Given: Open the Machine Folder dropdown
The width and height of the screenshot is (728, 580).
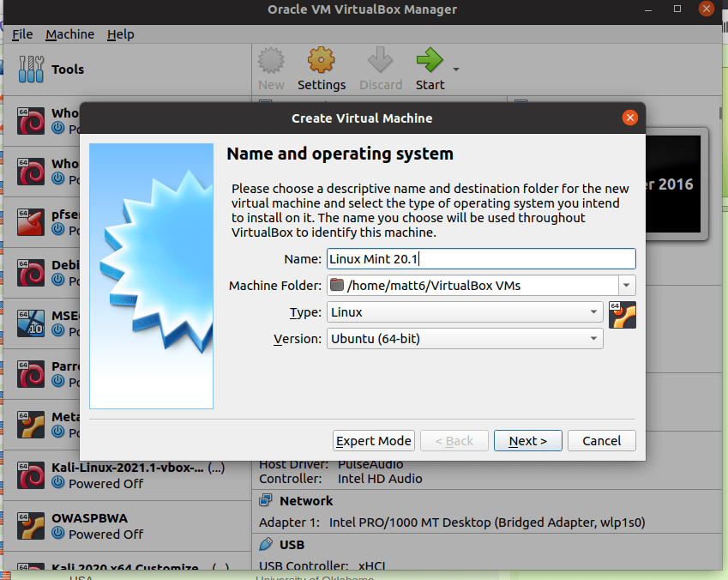Looking at the screenshot, I should (x=627, y=285).
